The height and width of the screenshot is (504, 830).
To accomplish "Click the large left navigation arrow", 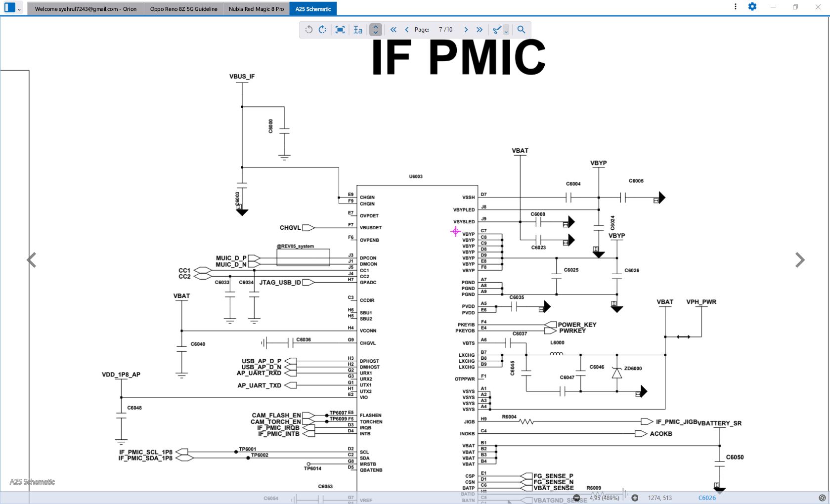I will coord(32,260).
